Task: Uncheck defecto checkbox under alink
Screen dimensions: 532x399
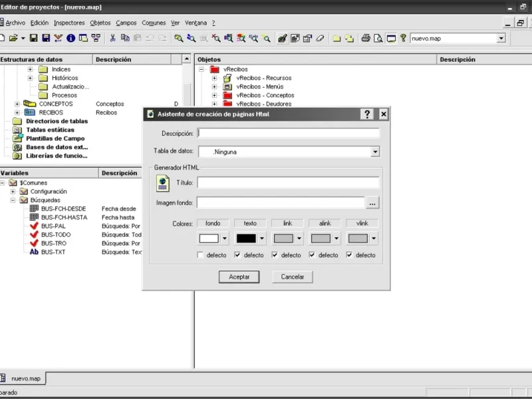Action: coord(312,255)
